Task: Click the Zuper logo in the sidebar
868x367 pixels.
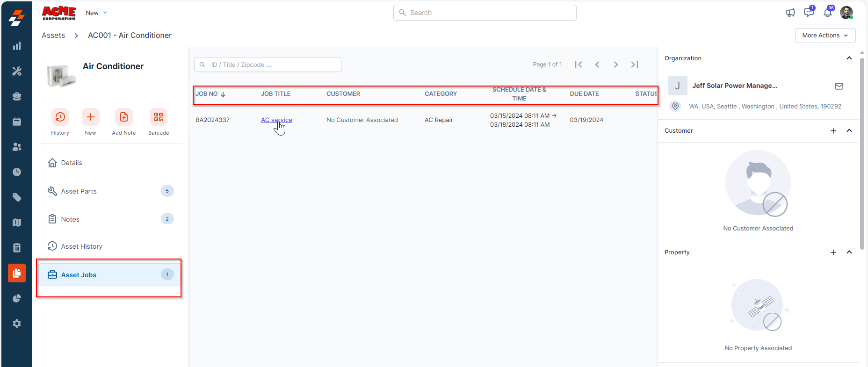Action: [16, 18]
